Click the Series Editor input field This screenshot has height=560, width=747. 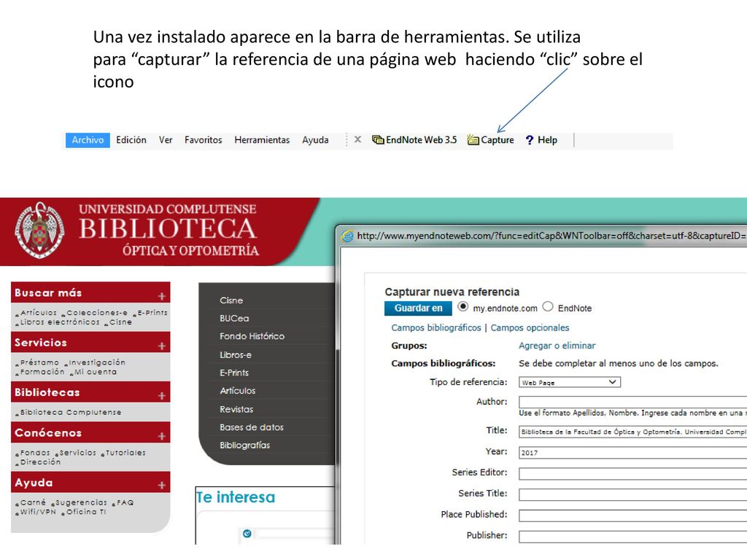pyautogui.click(x=632, y=474)
